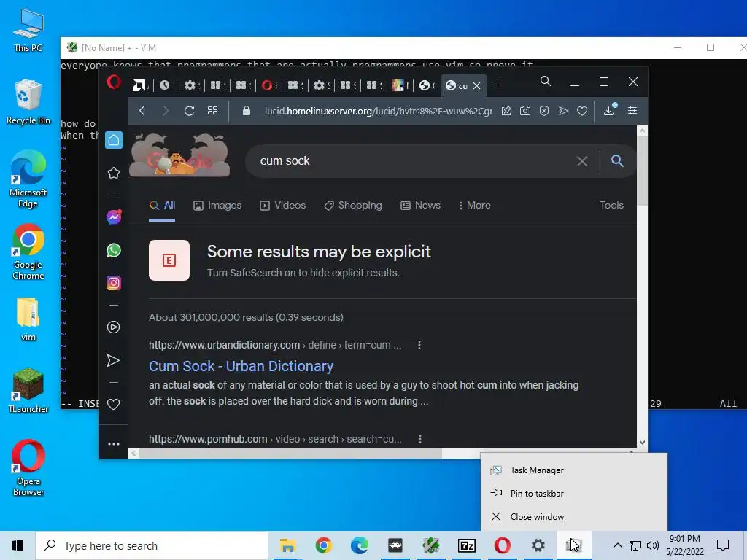Open Opera Easy Setup menu icon

[x=632, y=111]
